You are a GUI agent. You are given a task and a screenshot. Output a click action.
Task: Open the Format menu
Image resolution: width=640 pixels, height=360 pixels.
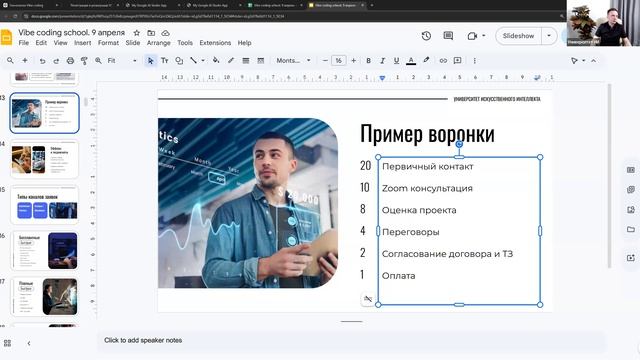[x=108, y=43]
